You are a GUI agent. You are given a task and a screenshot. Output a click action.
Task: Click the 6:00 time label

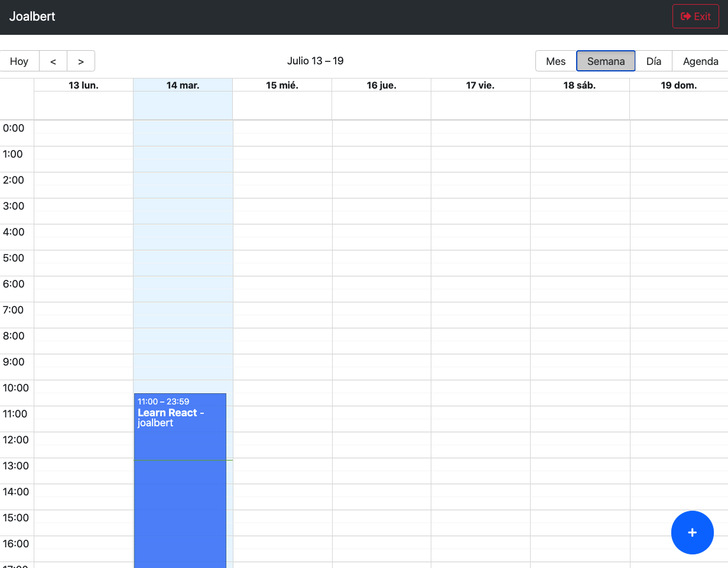pyautogui.click(x=14, y=284)
